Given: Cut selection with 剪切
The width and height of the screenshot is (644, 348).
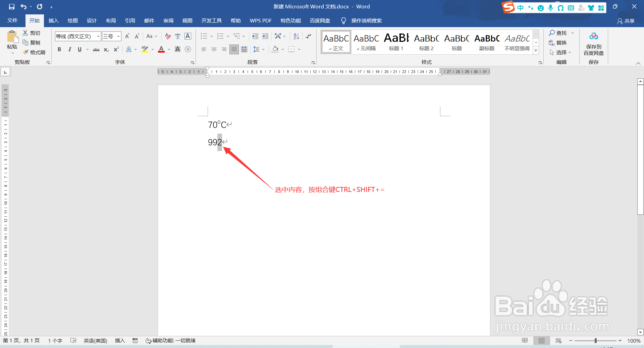Looking at the screenshot, I should point(32,33).
